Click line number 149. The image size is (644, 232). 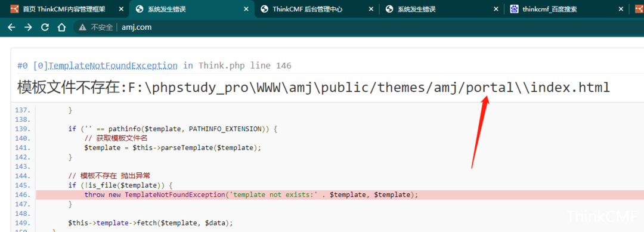(x=23, y=223)
